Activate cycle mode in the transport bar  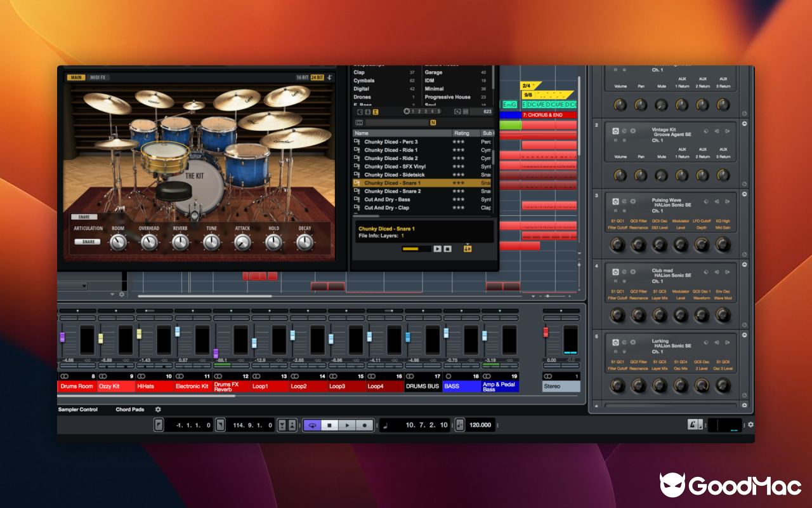(x=313, y=425)
